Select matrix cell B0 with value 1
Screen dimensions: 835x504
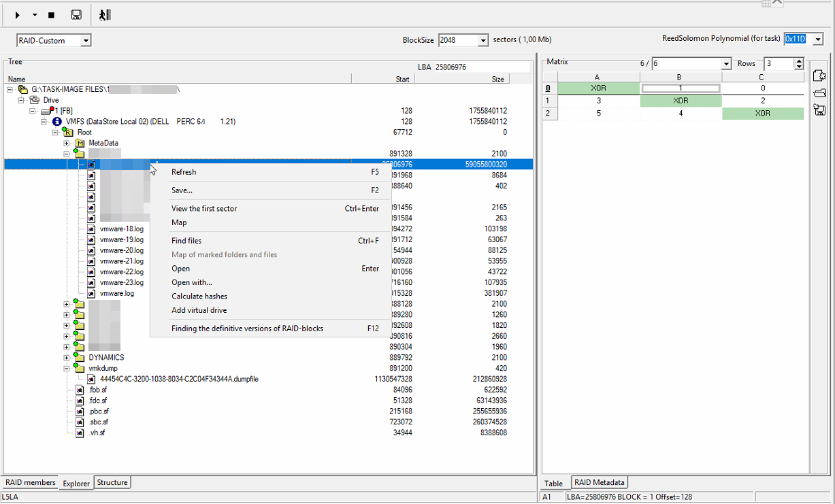click(681, 88)
